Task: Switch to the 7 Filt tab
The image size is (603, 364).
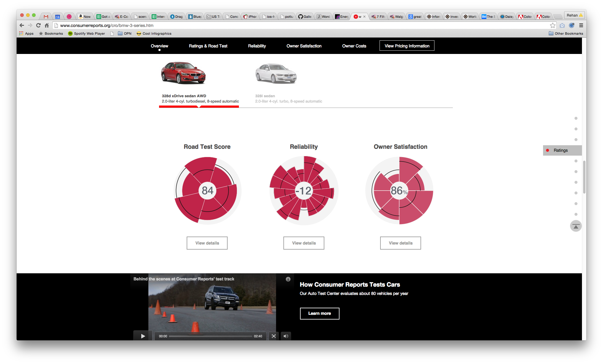Action: 378,17
